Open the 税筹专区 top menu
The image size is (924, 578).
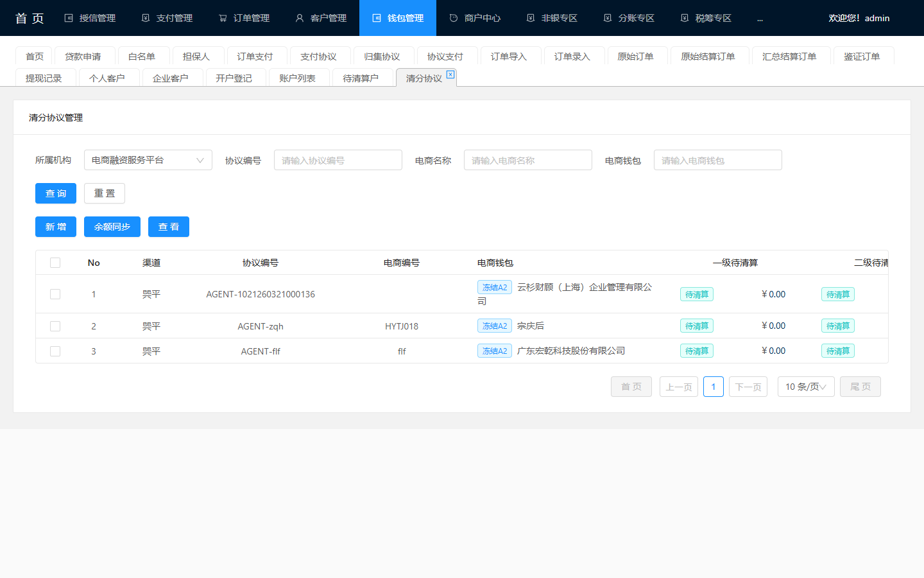[x=706, y=18]
